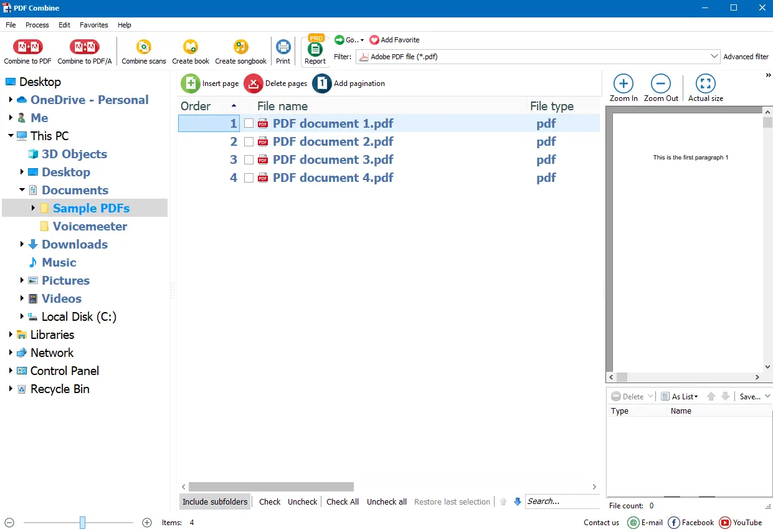The image size is (773, 532).
Task: Click the Combine to PDF/A icon
Action: pyautogui.click(x=84, y=47)
